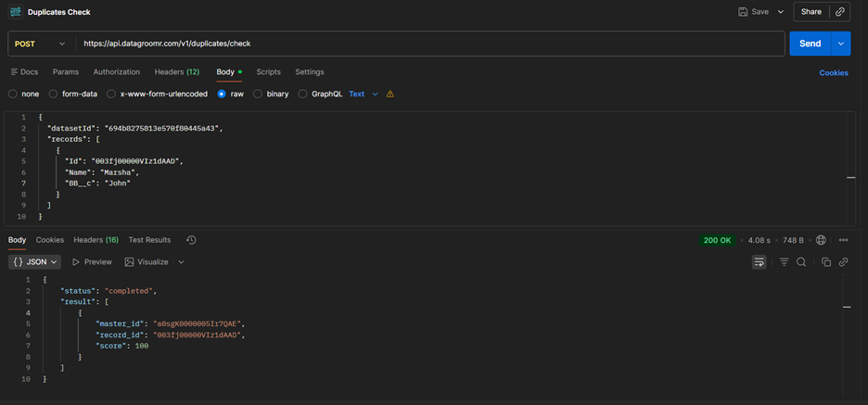Click the response link icon beside copy

point(844,261)
